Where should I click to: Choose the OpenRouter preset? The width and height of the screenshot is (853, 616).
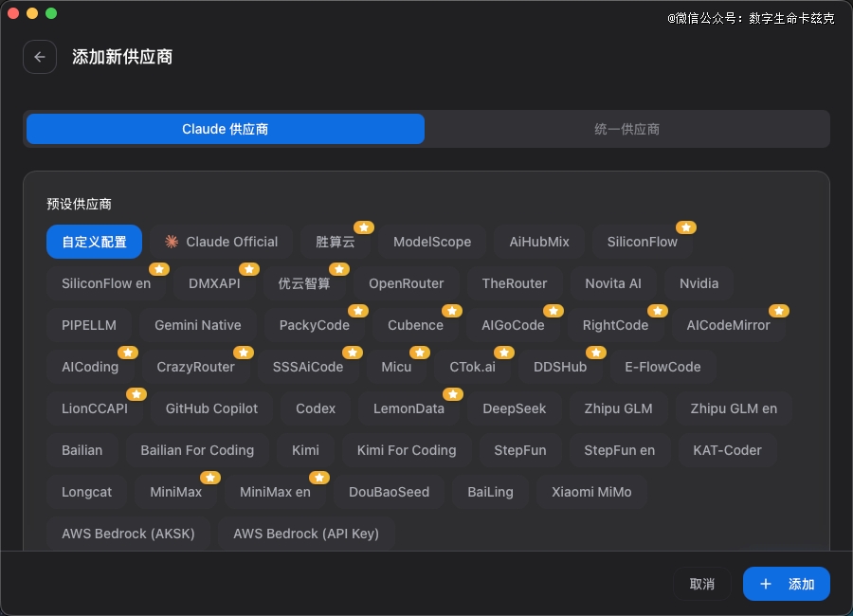tap(407, 283)
